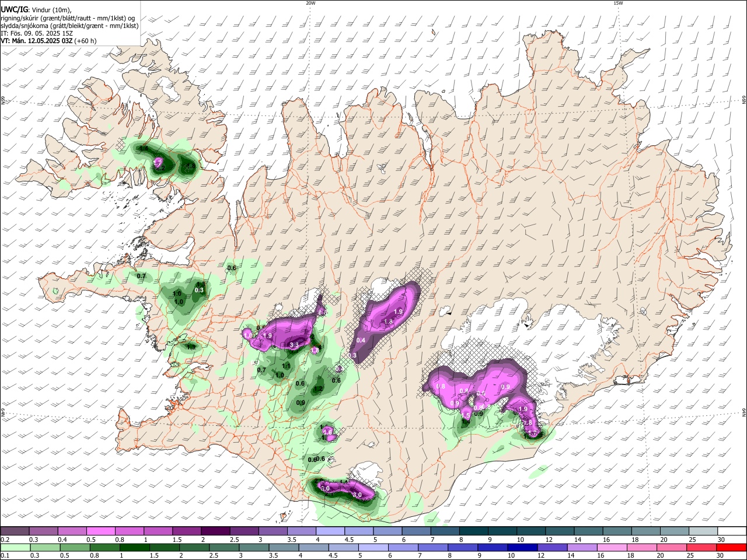Pick the darkest purple snow swatch between 2 and 2.5
Image resolution: width=747 pixels, height=560 pixels.
point(215,531)
